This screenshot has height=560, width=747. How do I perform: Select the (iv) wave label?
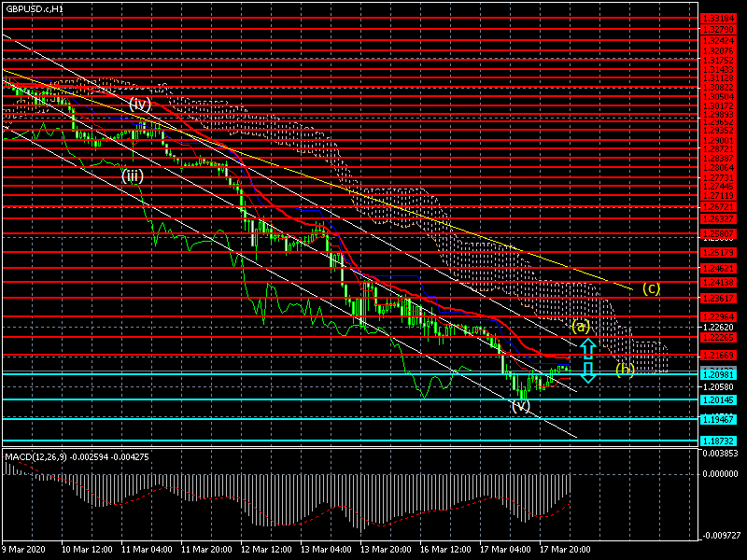pos(140,104)
